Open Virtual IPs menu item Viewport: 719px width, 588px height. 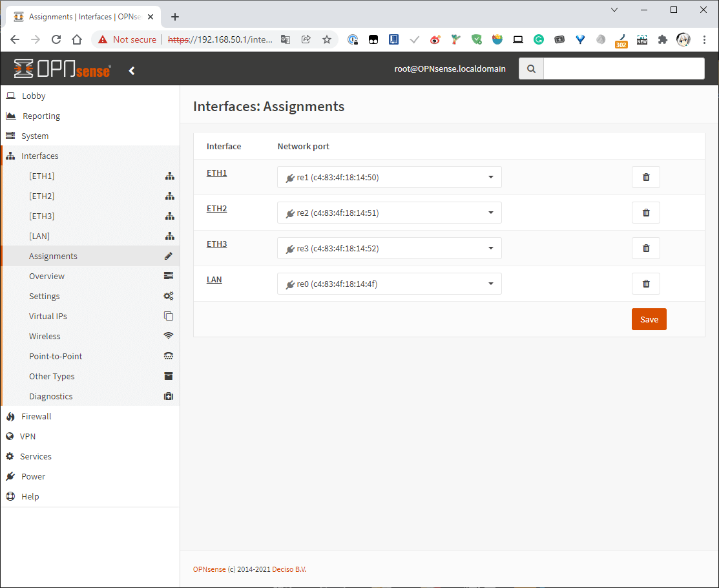click(48, 317)
